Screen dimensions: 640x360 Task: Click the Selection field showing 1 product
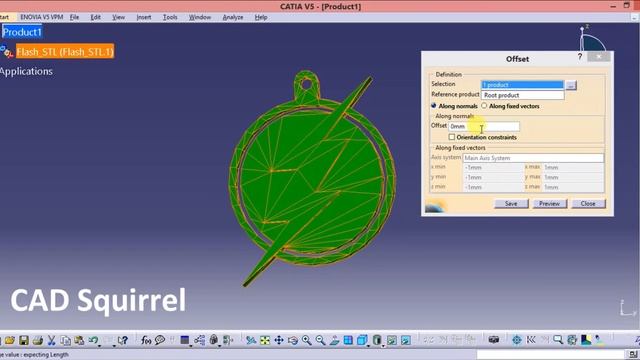pos(522,84)
